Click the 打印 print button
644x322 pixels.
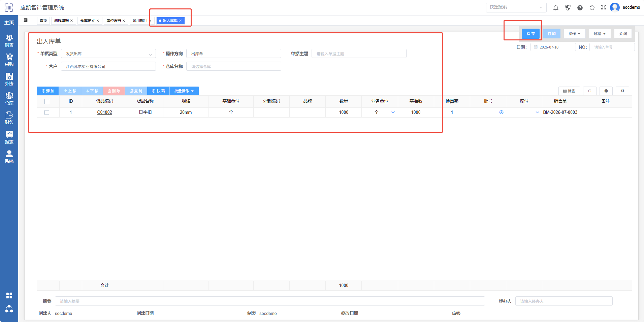click(x=551, y=34)
